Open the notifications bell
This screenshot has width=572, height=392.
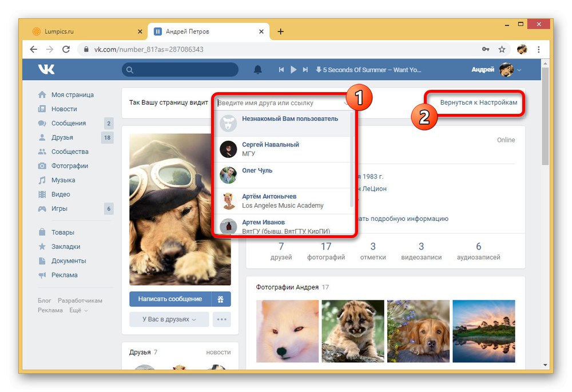click(257, 69)
